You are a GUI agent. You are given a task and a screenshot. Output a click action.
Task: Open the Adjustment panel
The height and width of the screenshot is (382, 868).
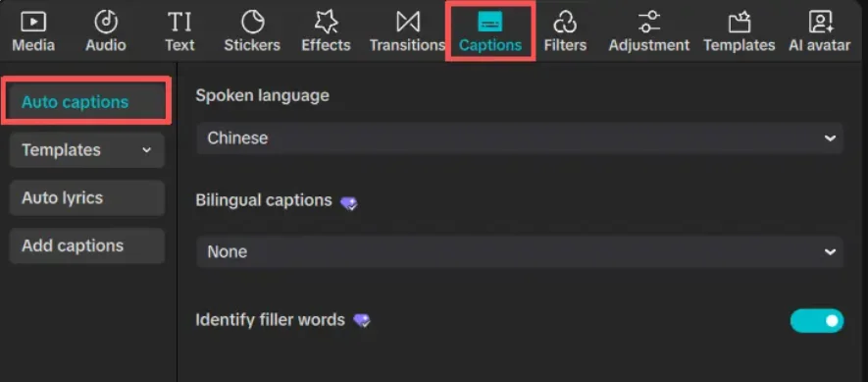click(x=648, y=31)
